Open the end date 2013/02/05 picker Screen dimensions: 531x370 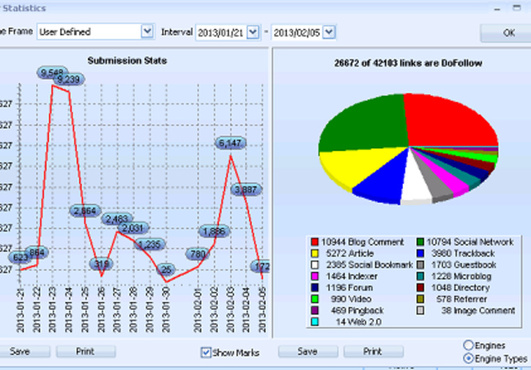(x=329, y=32)
